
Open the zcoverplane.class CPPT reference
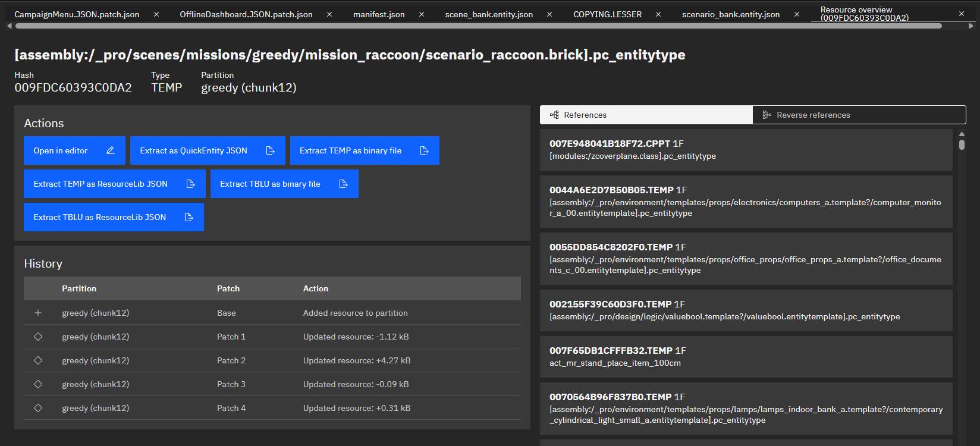746,149
